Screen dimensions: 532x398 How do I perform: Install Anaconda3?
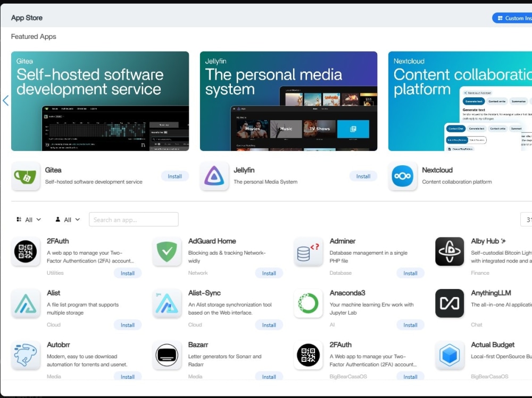click(x=410, y=325)
